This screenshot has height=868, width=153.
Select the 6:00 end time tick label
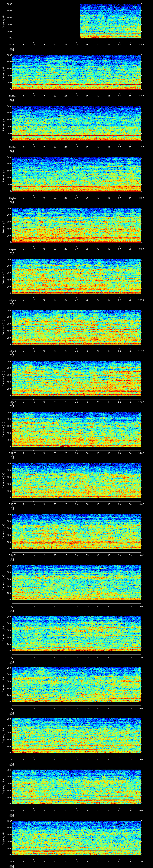[x=141, y=96]
